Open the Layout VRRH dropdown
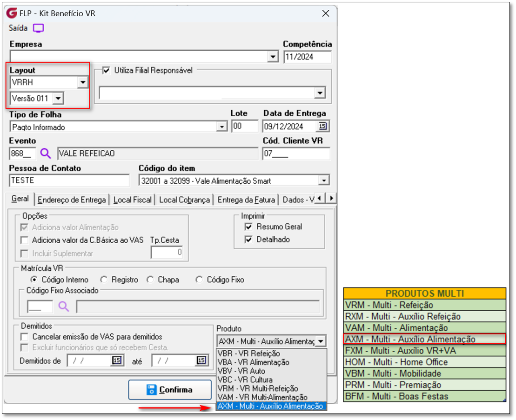The width and height of the screenshot is (516, 420). pyautogui.click(x=83, y=82)
